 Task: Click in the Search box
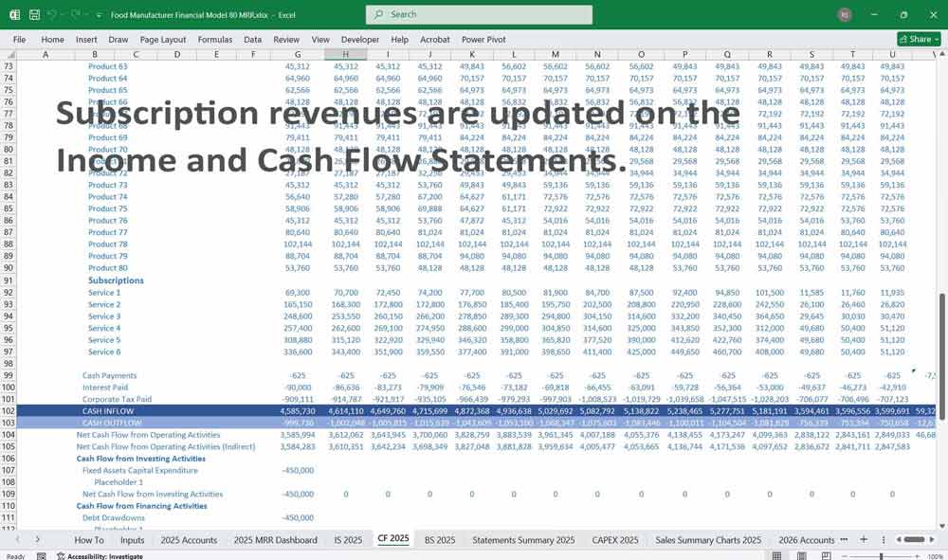click(x=479, y=15)
